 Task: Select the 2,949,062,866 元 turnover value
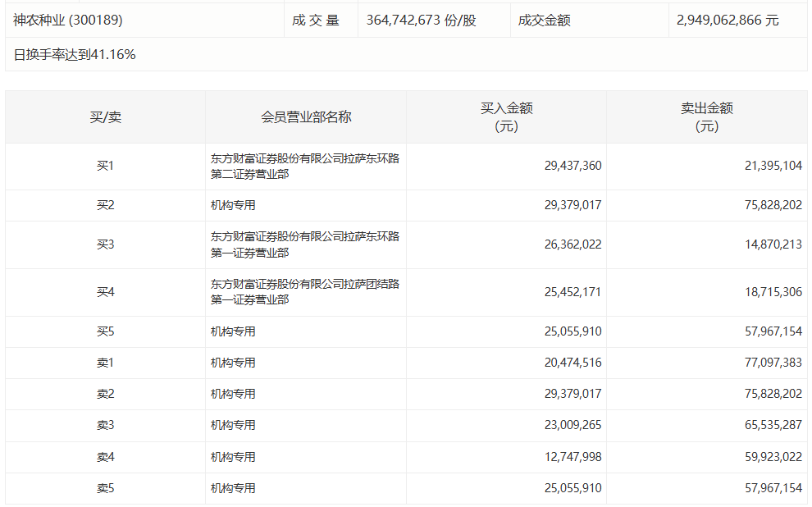[728, 20]
